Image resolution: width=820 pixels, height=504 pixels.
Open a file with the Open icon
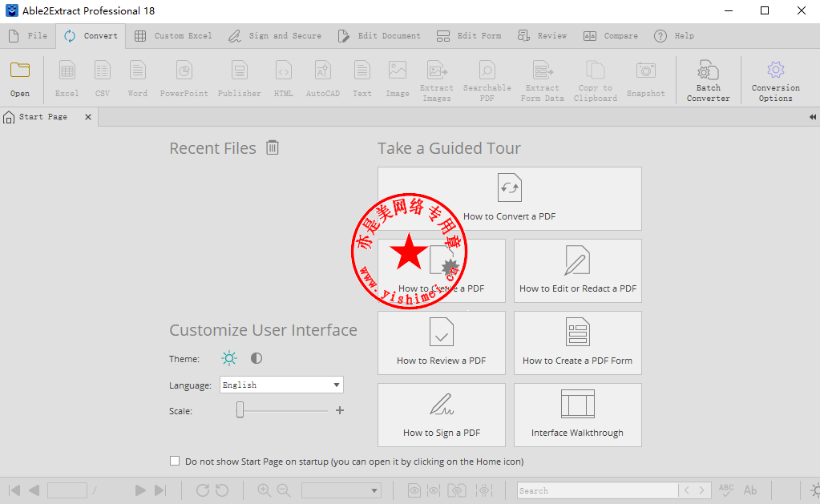pyautogui.click(x=20, y=79)
